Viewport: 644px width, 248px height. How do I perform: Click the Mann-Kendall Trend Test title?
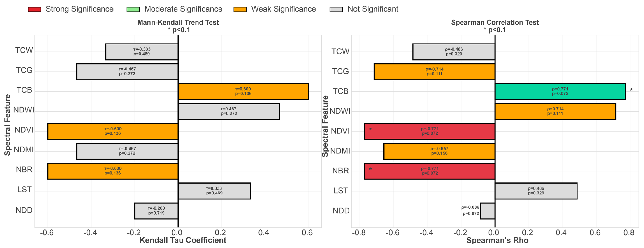pos(178,22)
